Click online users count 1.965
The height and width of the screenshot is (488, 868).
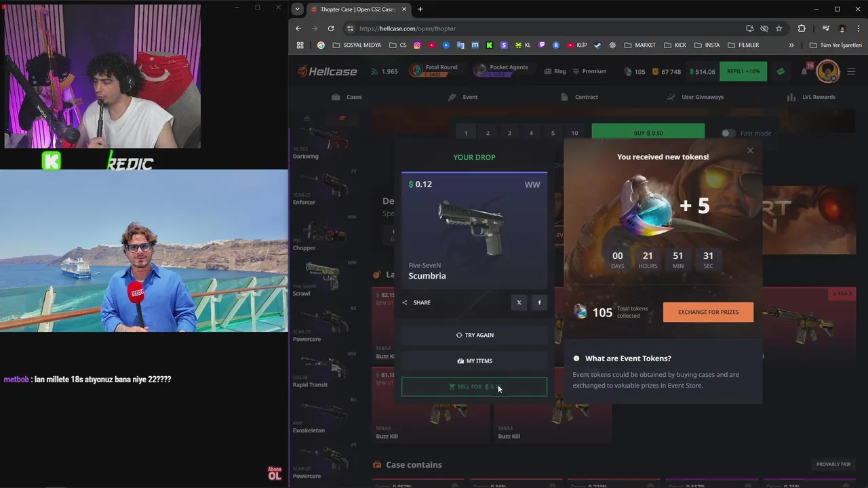[384, 71]
